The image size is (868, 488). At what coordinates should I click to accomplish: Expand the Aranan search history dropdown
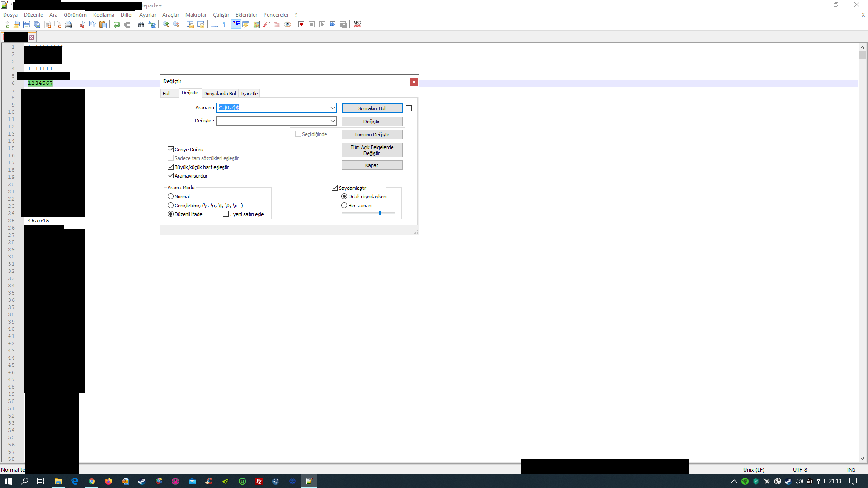[332, 108]
